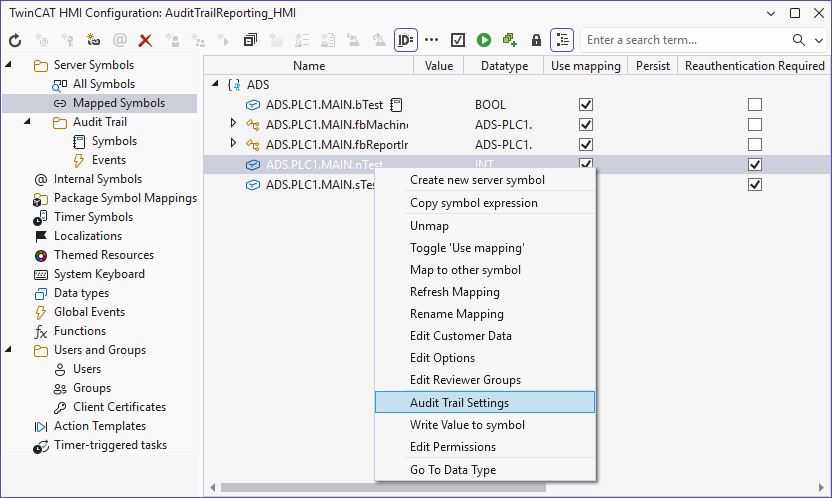Toggle Reauthentication Required for sTest row
The height and width of the screenshot is (498, 832).
point(755,185)
